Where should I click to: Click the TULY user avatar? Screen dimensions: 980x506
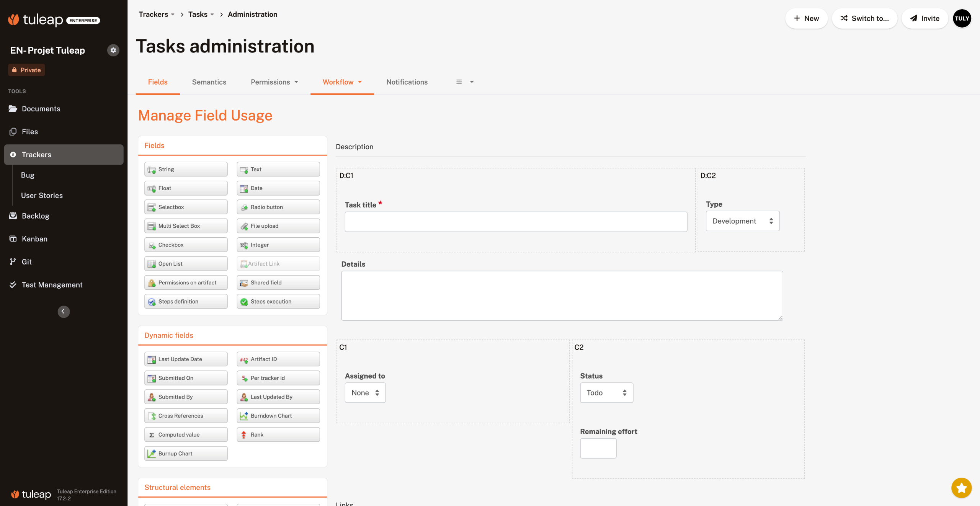pyautogui.click(x=962, y=18)
